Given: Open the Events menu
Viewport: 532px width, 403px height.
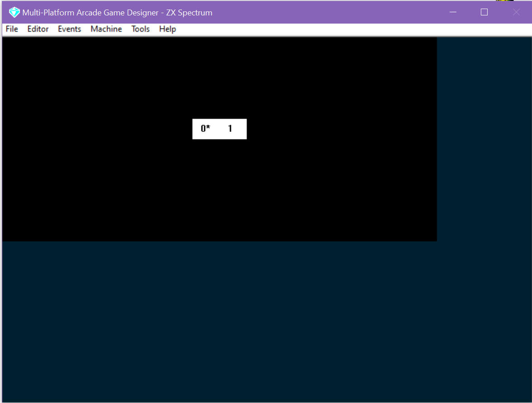Looking at the screenshot, I should 70,29.
